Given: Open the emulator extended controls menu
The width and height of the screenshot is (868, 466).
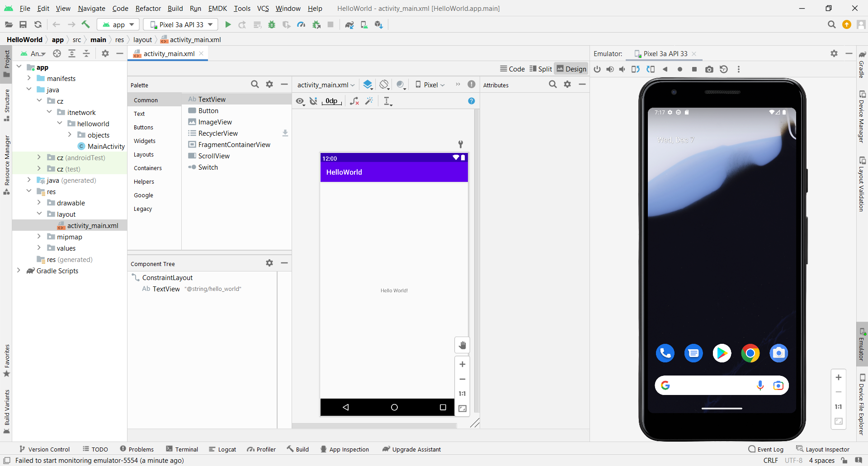Looking at the screenshot, I should [x=739, y=69].
